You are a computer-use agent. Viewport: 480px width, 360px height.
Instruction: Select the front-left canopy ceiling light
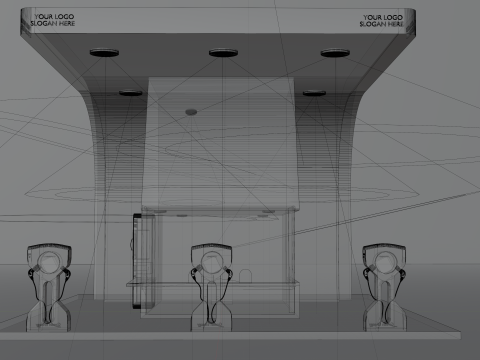tap(104, 53)
